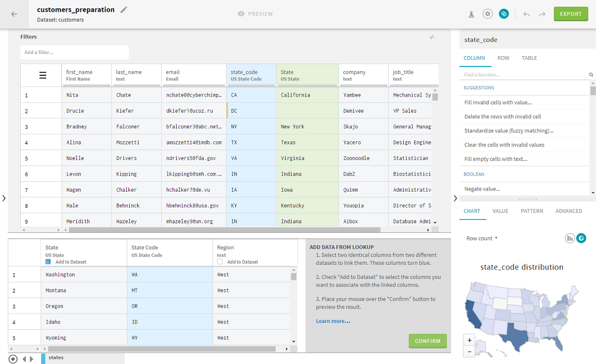The width and height of the screenshot is (596, 364).
Task: Click the gear settings icon in the header
Action: point(487,14)
